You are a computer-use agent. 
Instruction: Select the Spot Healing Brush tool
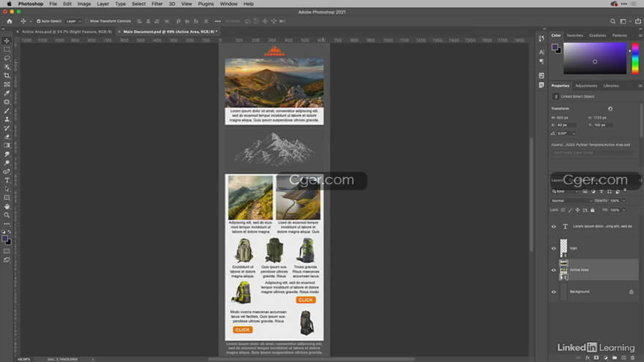7,102
